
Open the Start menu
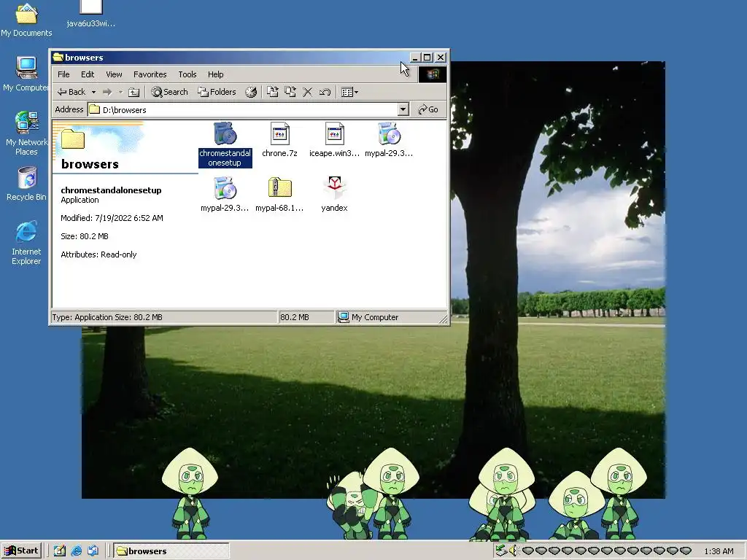[x=21, y=551]
